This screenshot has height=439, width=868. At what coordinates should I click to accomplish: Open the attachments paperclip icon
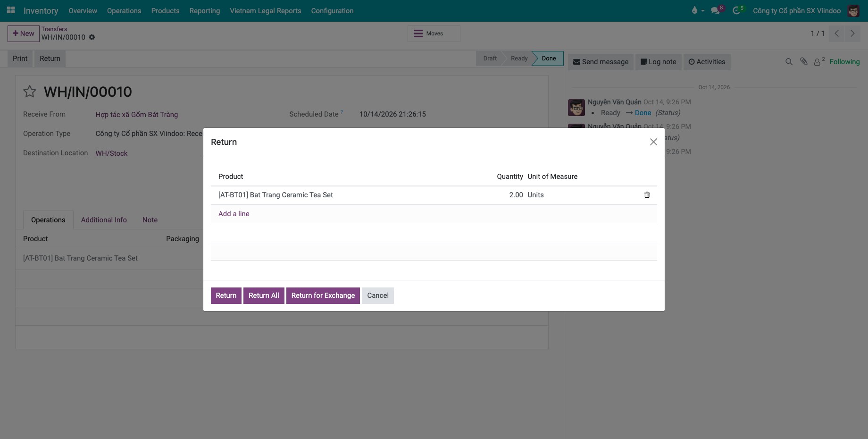pos(804,62)
